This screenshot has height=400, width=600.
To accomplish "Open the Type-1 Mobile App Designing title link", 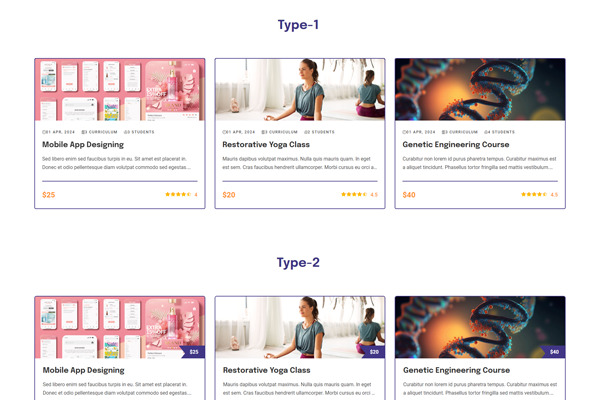I will click(x=83, y=144).
